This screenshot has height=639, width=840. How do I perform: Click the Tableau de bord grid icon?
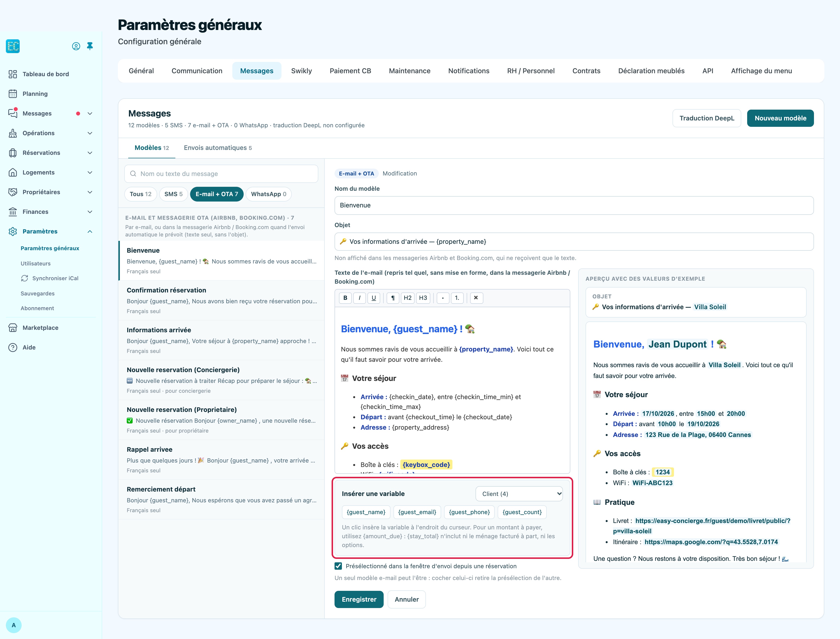point(13,74)
